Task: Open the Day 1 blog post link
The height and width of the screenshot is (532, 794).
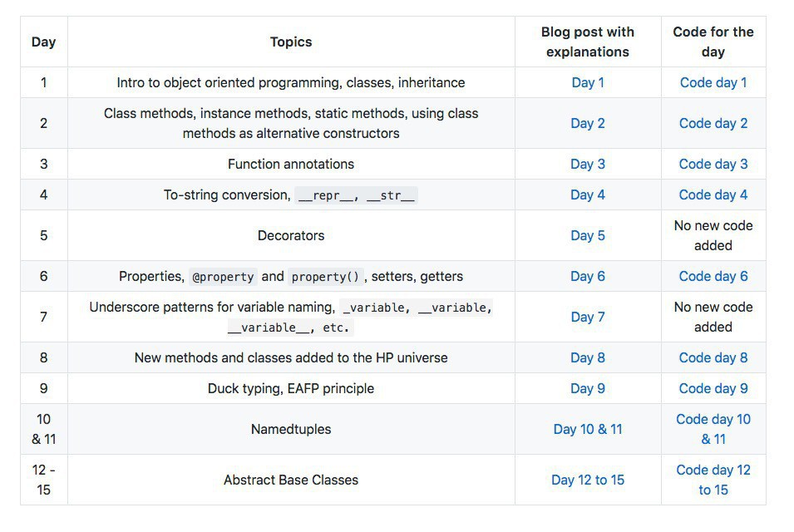Action: [587, 82]
